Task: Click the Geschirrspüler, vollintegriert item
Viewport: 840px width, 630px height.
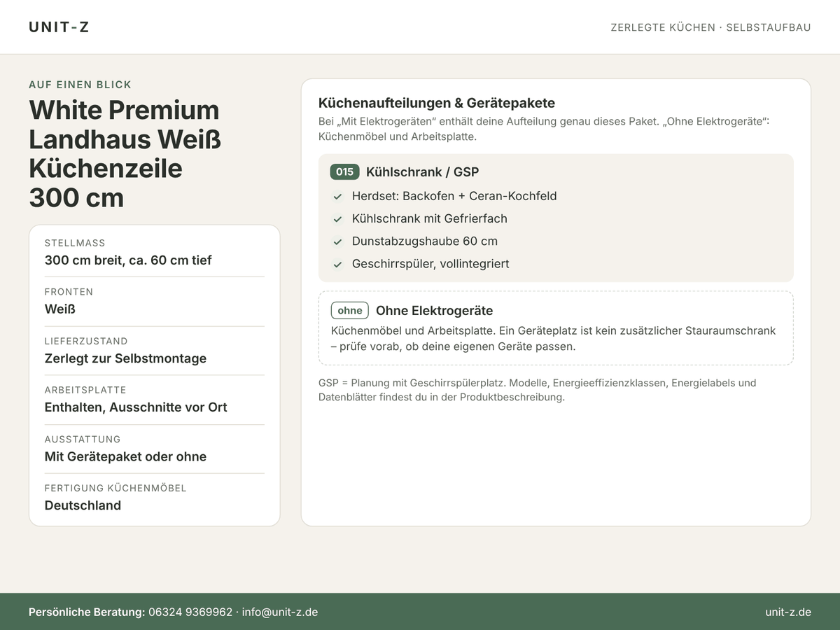Action: click(430, 264)
